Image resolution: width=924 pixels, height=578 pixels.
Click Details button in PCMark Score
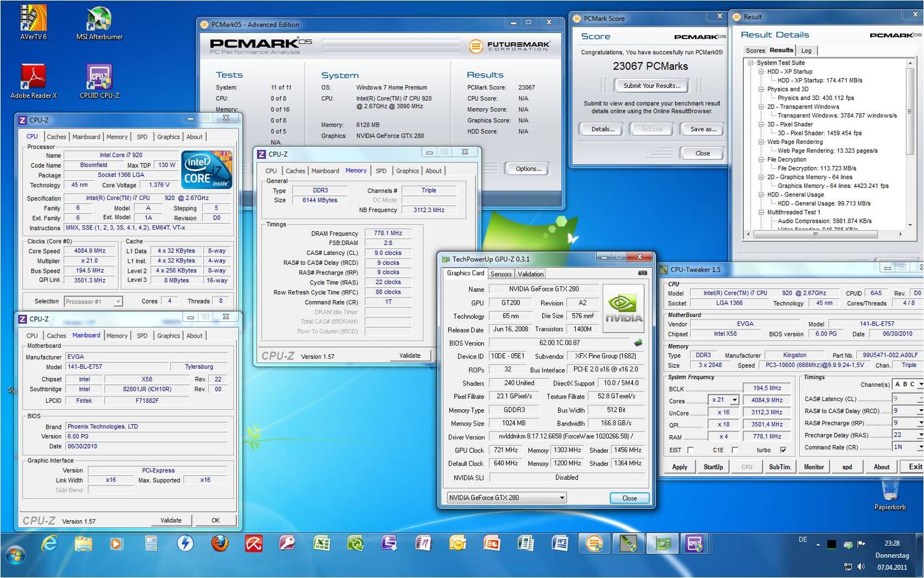point(602,129)
